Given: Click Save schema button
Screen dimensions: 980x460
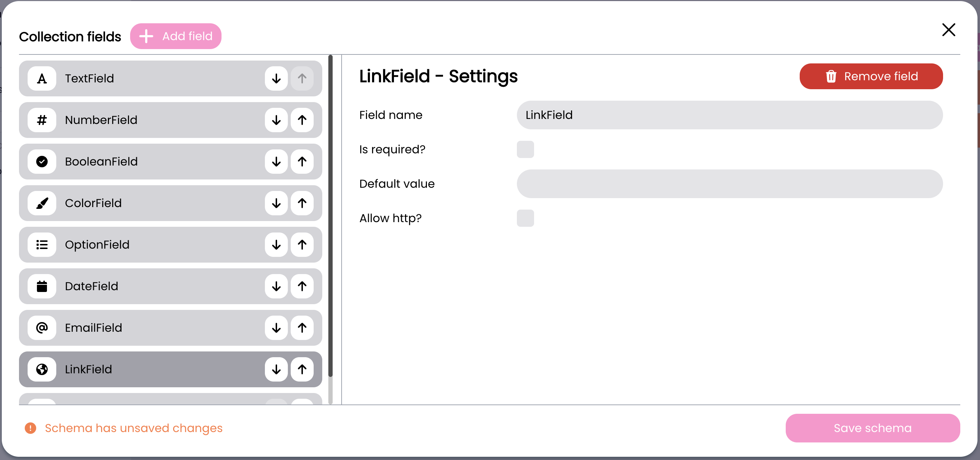Looking at the screenshot, I should point(872,428).
